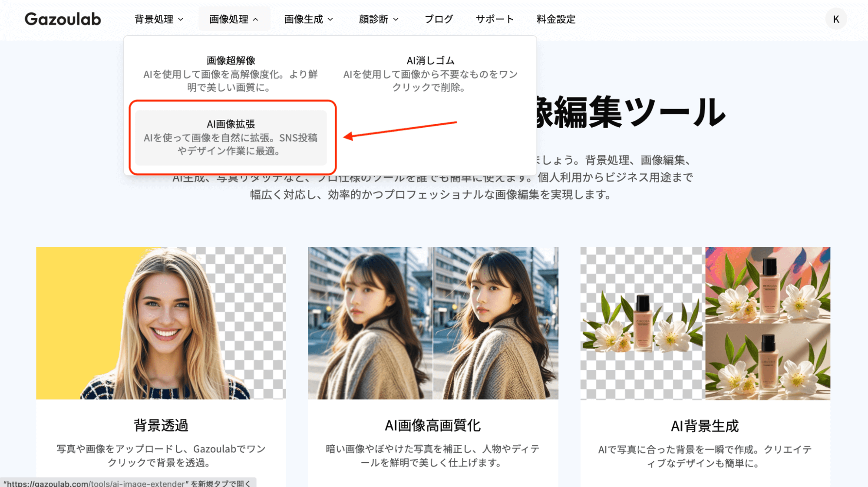The height and width of the screenshot is (487, 868).
Task: Click the 背景透過 card description text
Action: 161,455
